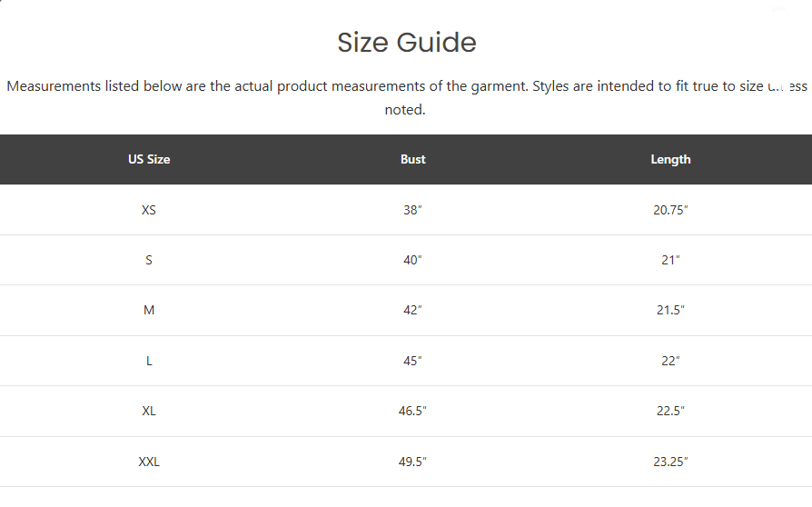812x507 pixels.
Task: Click the measurements description paragraph
Action: coord(407,97)
